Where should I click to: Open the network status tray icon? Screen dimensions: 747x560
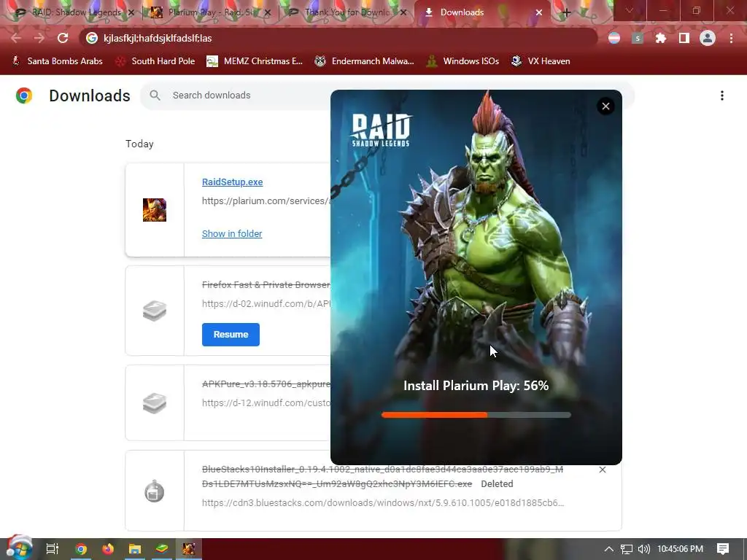click(626, 549)
